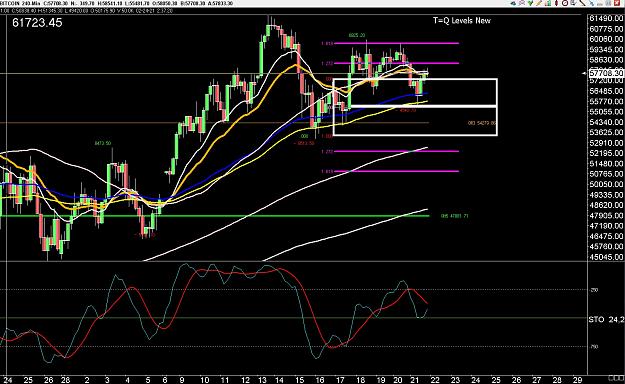The height and width of the screenshot is (384, 625).
Task: Click the red X icon in toolbar
Action: coord(617,3)
